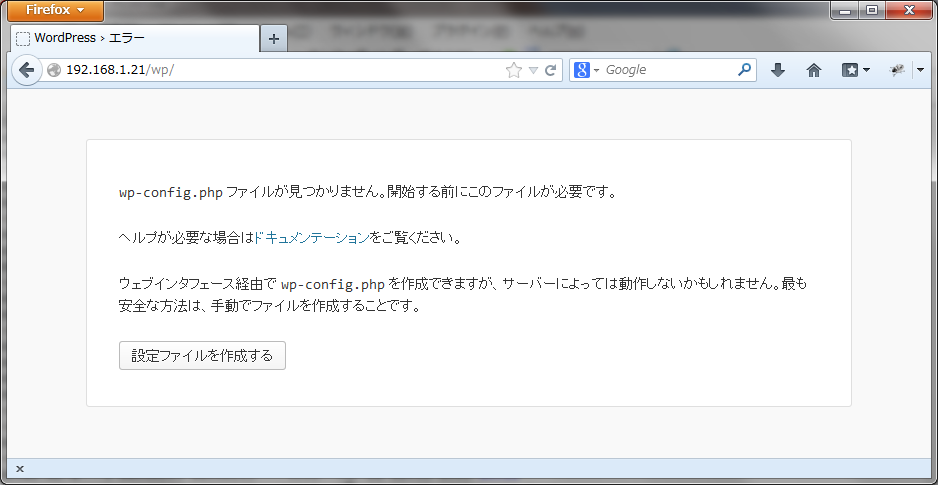The width and height of the screenshot is (938, 485).
Task: Select the 'WordPress › エラー' tab
Action: point(135,38)
